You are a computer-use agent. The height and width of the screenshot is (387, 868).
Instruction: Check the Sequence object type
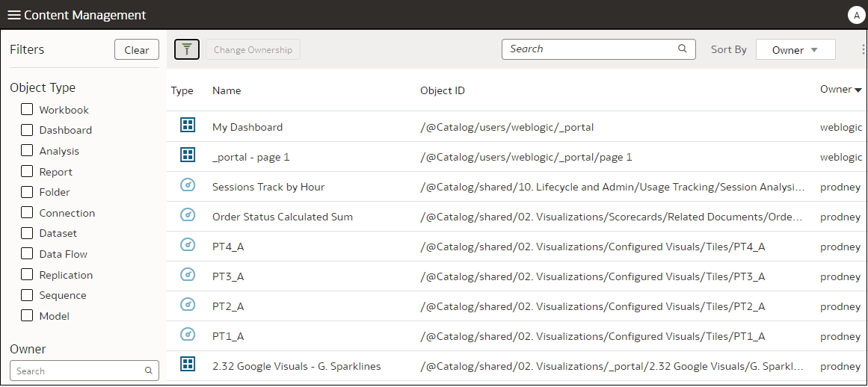pos(27,295)
